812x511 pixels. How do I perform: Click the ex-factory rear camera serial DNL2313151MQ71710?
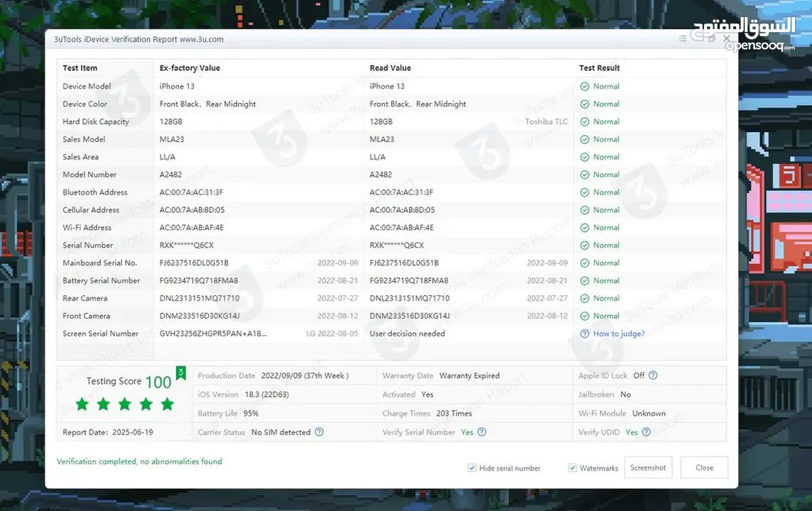tap(199, 298)
